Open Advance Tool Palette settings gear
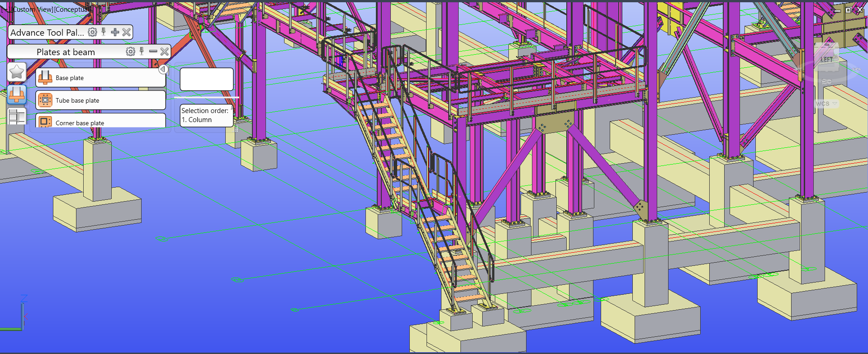Viewport: 868px width, 354px height. tap(92, 32)
